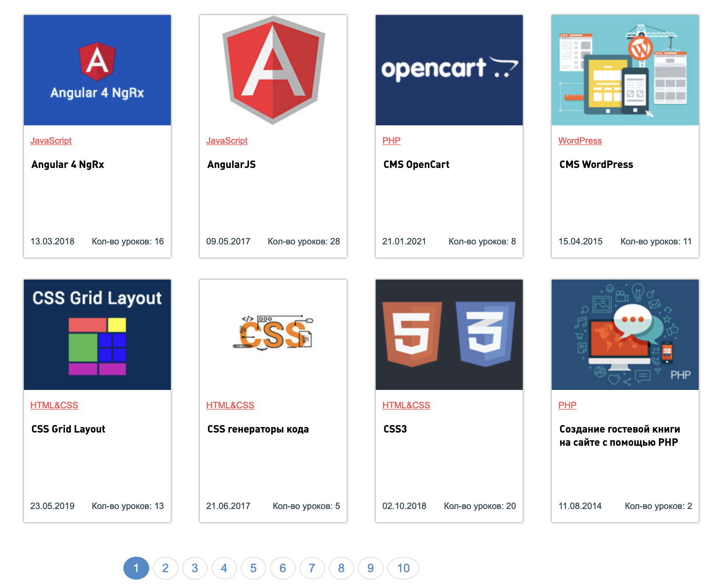Click 'Кол-во уроков: 2' lesson count
720x588 pixels.
659,506
